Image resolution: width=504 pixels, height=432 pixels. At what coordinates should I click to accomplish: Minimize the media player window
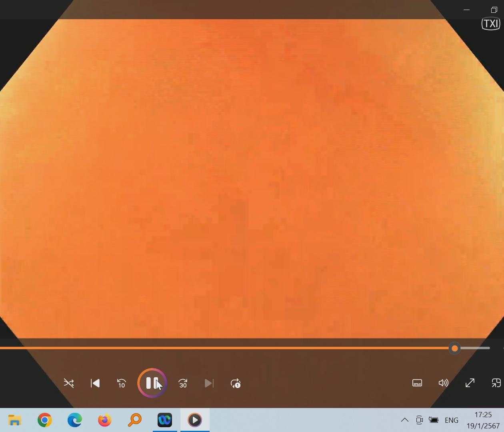[x=466, y=10]
